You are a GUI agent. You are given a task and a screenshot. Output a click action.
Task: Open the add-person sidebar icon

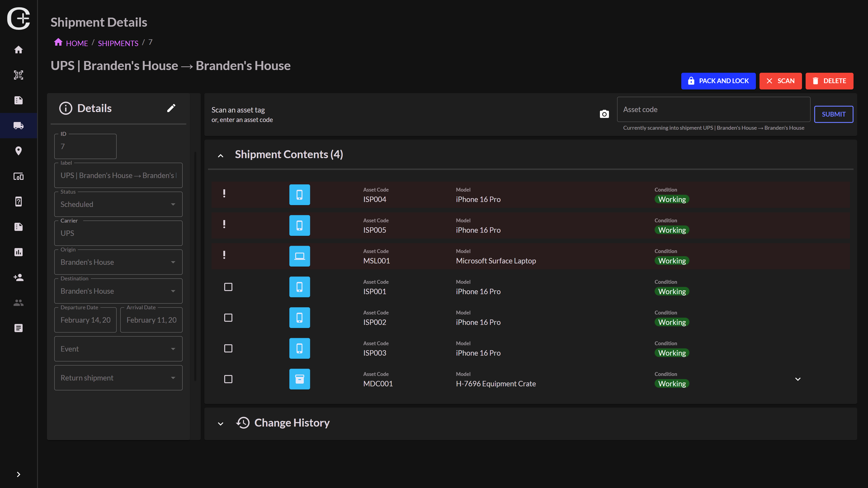[19, 277]
